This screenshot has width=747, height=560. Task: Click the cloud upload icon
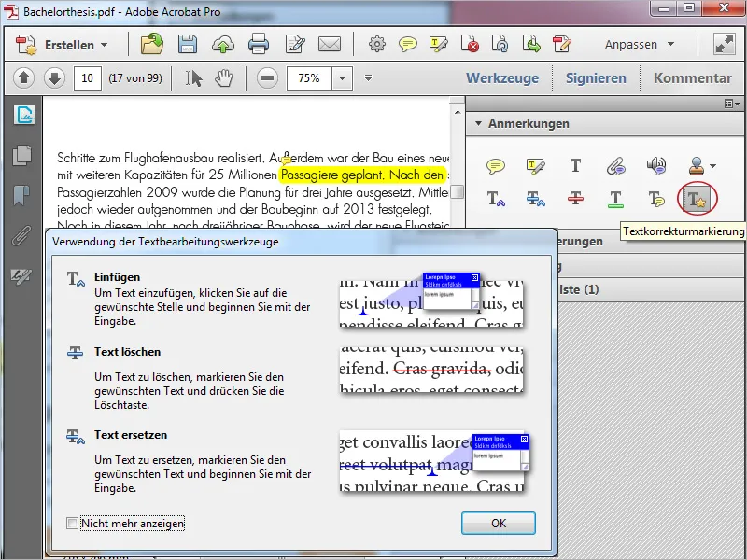223,45
